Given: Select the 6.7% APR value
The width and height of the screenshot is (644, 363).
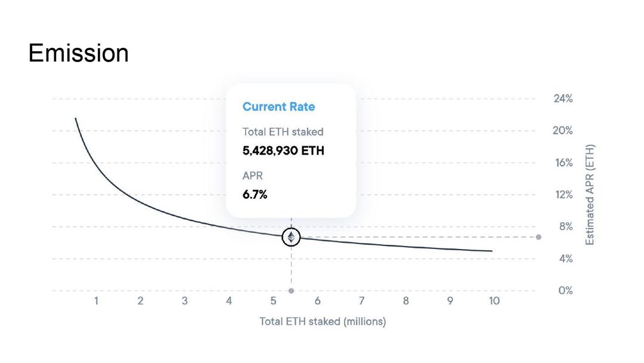Looking at the screenshot, I should click(x=255, y=195).
